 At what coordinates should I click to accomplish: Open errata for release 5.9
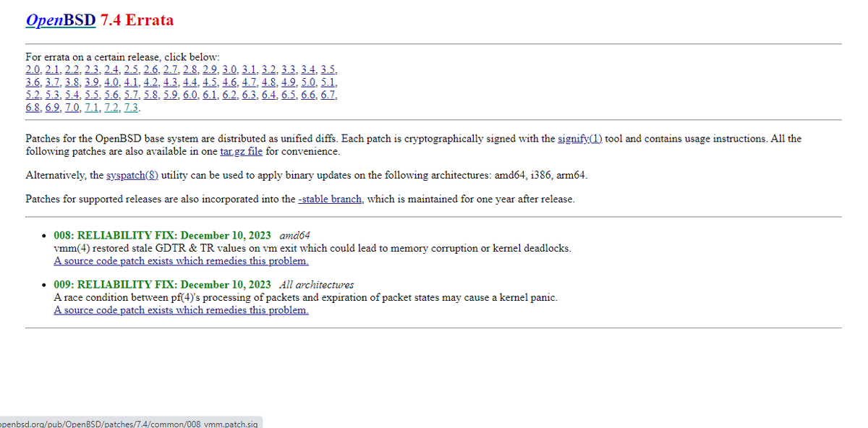tap(171, 96)
